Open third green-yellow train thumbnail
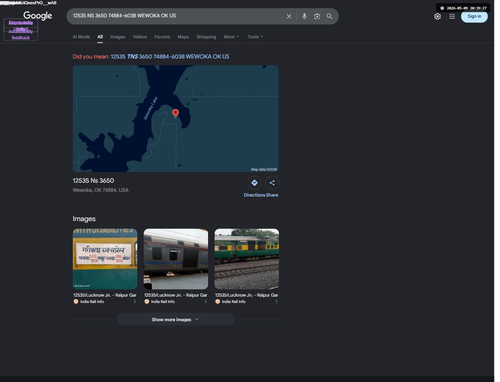500x382 pixels. [247, 259]
